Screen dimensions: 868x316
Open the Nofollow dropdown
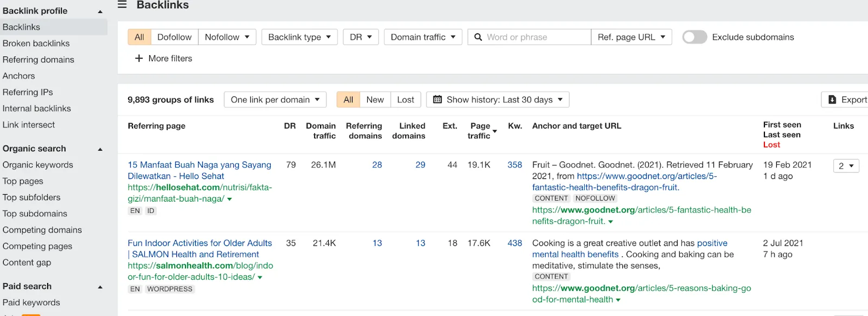click(x=227, y=37)
